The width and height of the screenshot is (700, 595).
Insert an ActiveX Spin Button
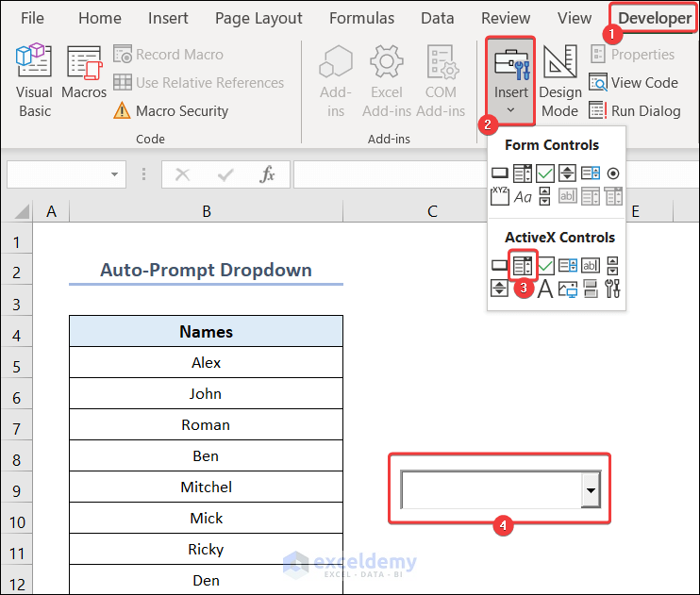point(499,289)
